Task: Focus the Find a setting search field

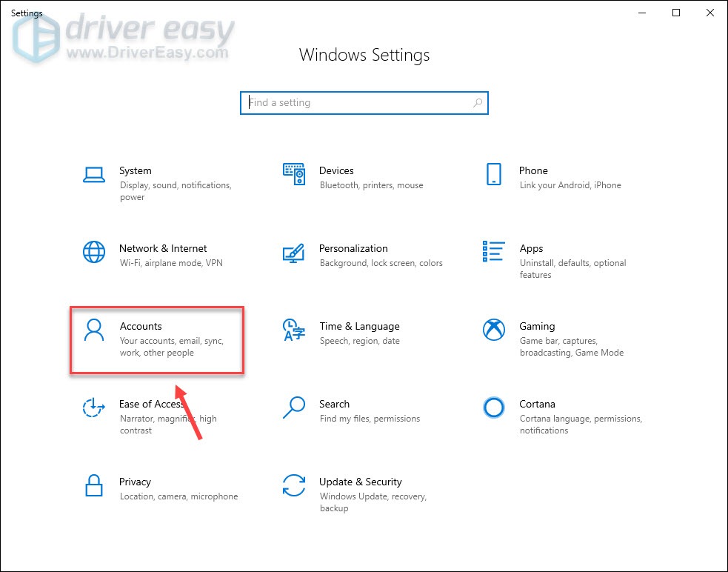Action: click(364, 103)
